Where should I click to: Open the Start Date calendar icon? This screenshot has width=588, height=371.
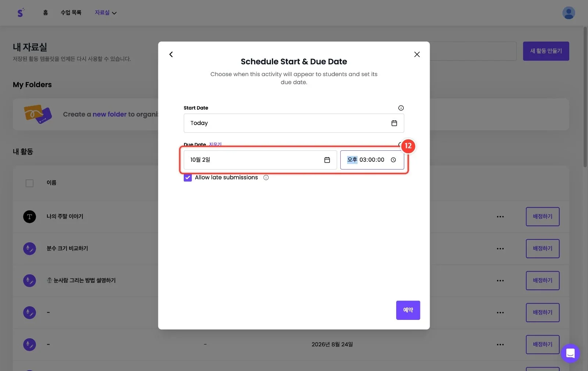click(x=394, y=123)
